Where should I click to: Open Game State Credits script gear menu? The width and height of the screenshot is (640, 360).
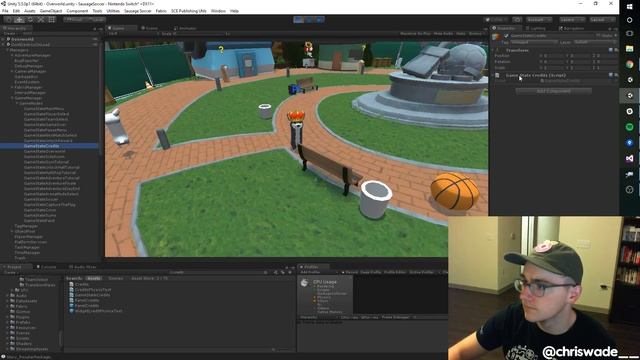(616, 75)
